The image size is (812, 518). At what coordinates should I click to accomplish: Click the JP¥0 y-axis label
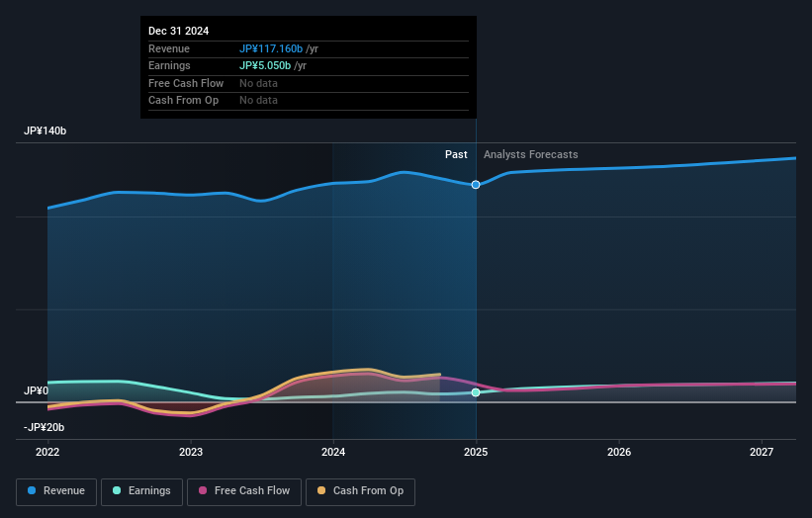pyautogui.click(x=37, y=390)
